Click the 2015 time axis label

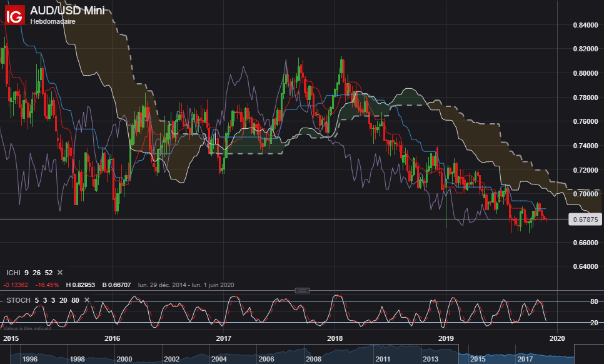(11, 338)
